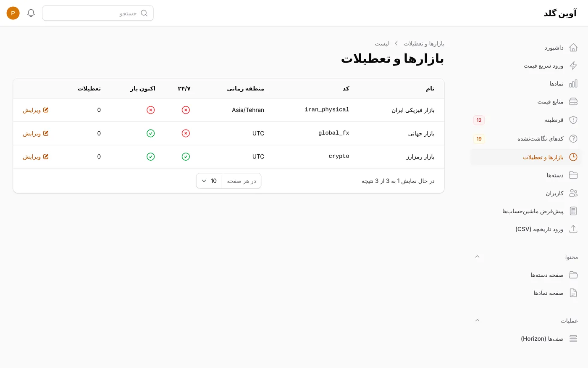The height and width of the screenshot is (368, 588).
Task: Click اکنون باز red X for iran_physical
Action: coord(151,110)
